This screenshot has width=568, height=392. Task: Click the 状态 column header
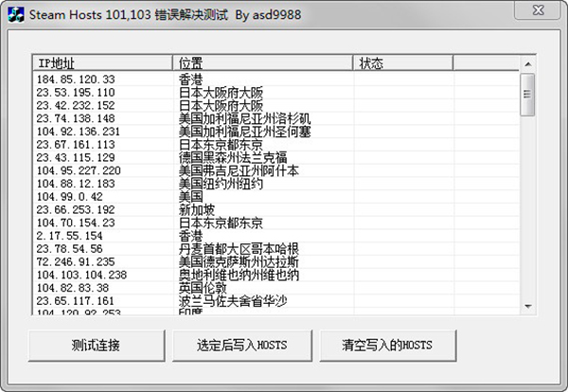(x=403, y=63)
